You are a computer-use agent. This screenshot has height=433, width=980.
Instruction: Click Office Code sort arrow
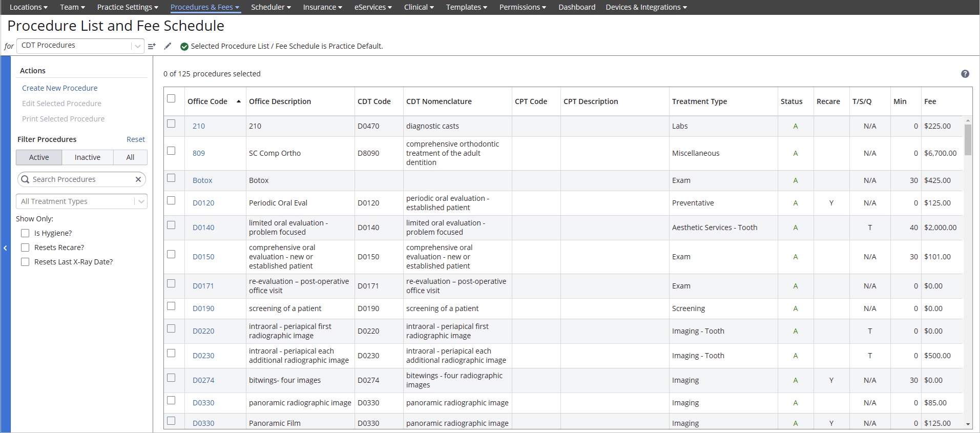click(239, 101)
